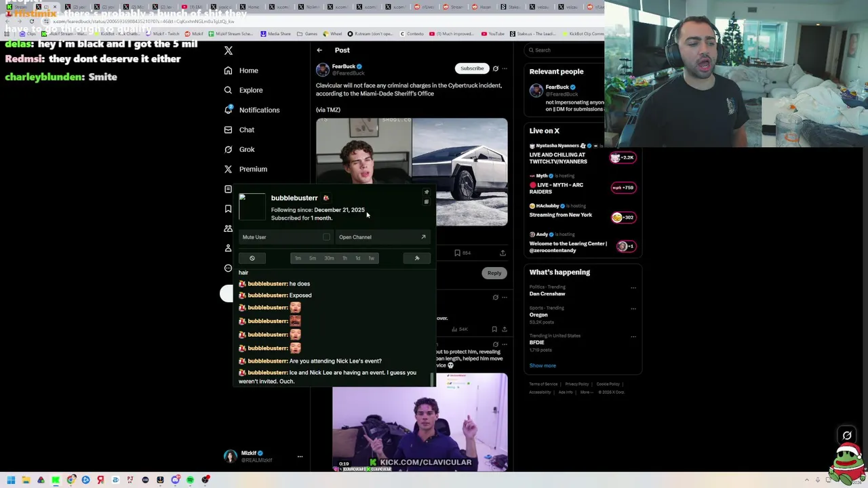868x488 pixels.
Task: Share the post with the share icon
Action: click(502, 253)
